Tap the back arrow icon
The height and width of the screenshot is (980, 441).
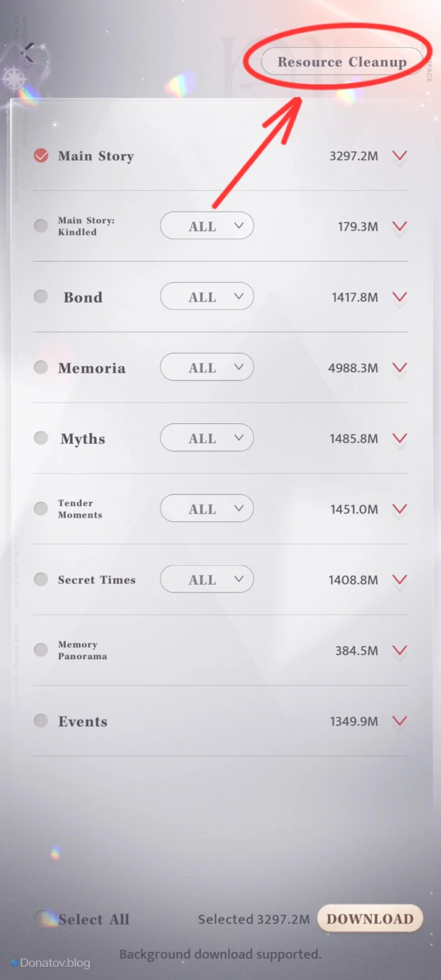coord(28,52)
